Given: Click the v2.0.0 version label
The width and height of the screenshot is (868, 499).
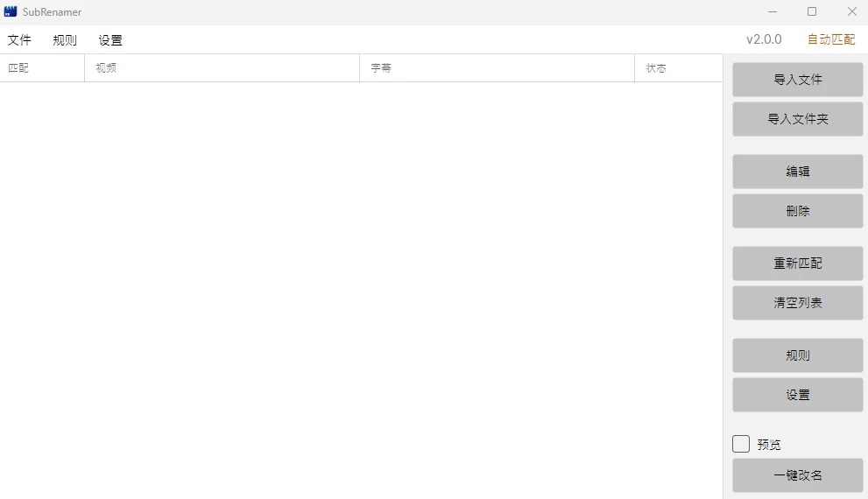Looking at the screenshot, I should (x=764, y=39).
